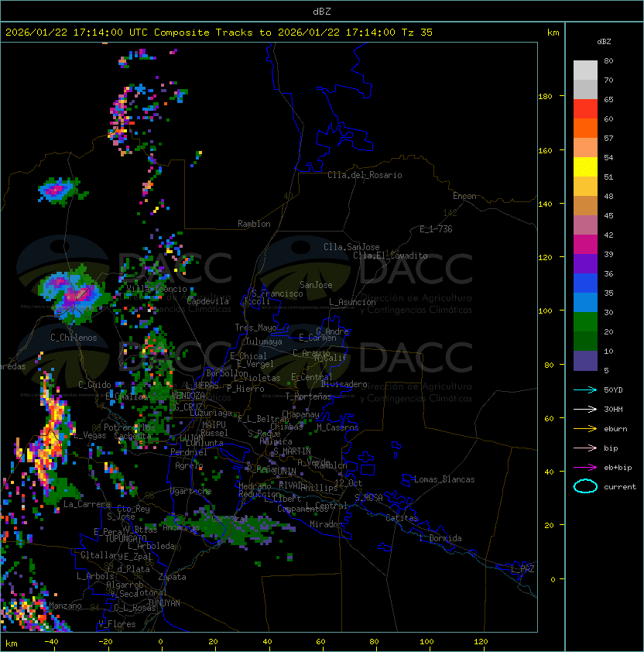Click the pink bip arrow in legend
The width and height of the screenshot is (644, 652).
[x=585, y=448]
